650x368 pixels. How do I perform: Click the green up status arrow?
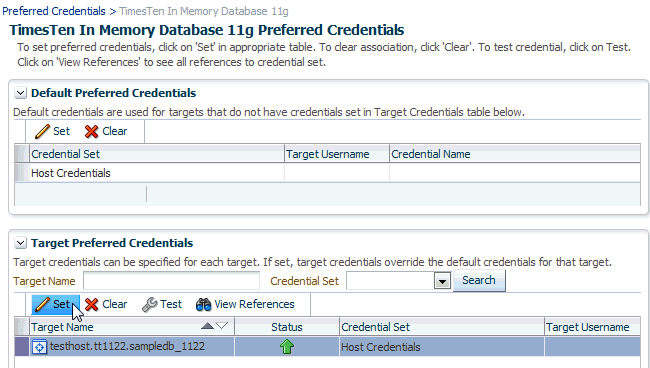point(287,346)
